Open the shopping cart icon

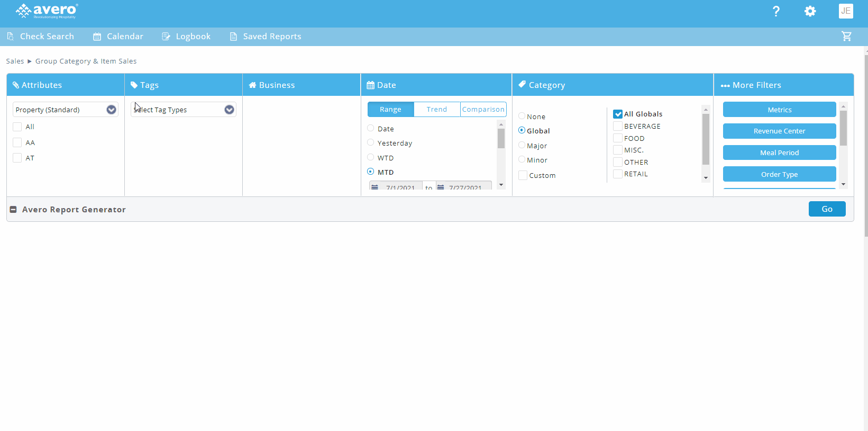(x=846, y=36)
